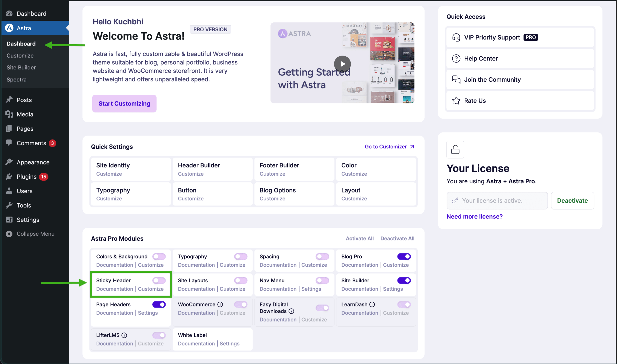Click the Help Center question mark icon
The height and width of the screenshot is (364, 617).
456,58
